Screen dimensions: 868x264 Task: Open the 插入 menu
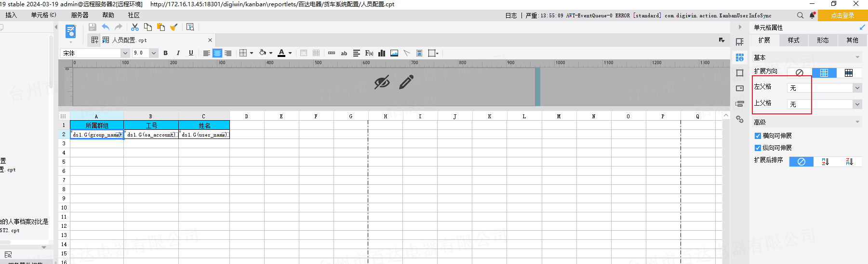point(11,15)
